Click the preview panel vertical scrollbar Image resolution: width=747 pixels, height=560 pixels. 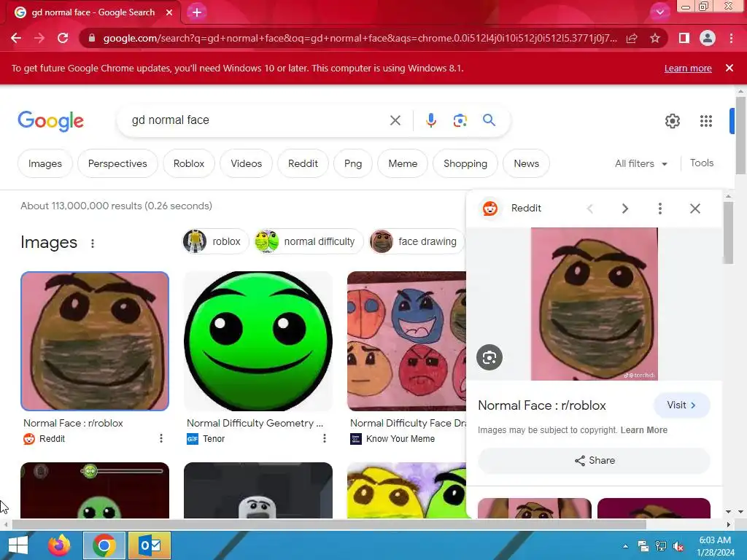727,233
